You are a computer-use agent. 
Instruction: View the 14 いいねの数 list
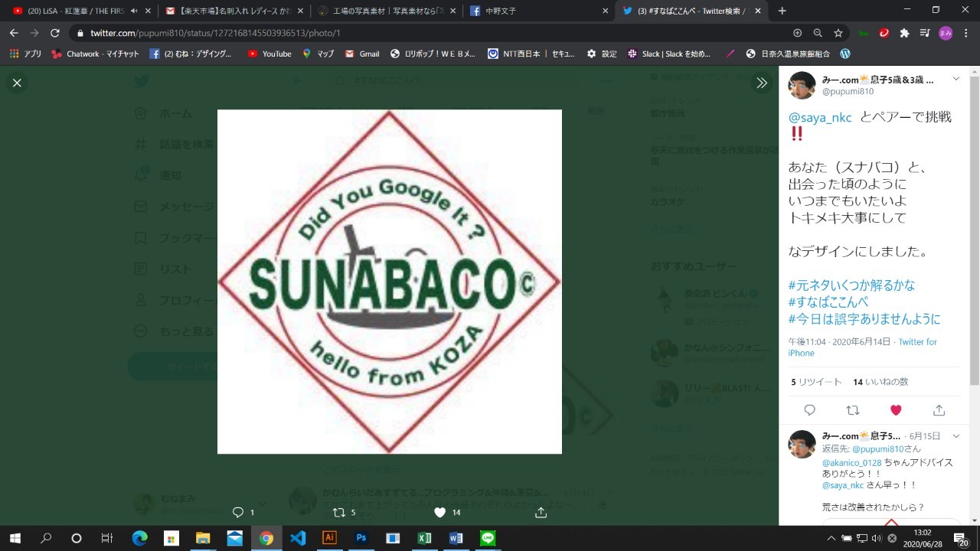click(880, 382)
